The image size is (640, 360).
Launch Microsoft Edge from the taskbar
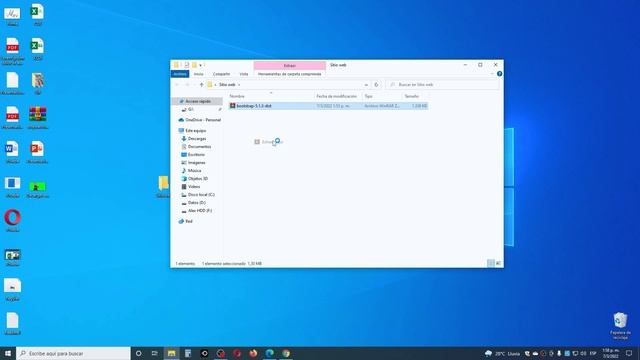coord(269,353)
